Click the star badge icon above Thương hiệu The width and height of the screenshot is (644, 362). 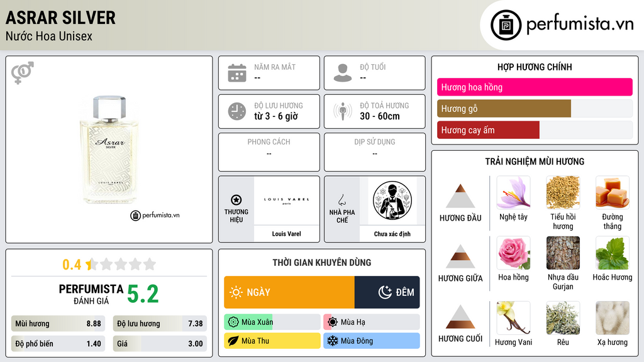[236, 200]
